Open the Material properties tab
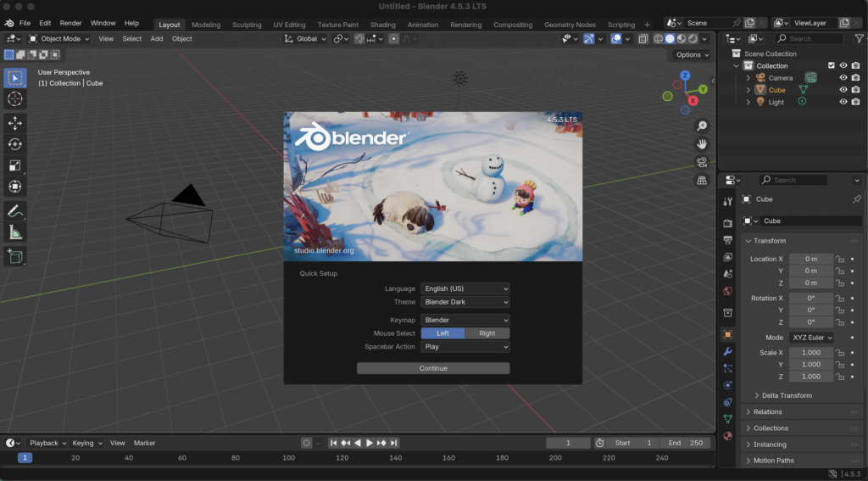Screen dimensions: 868x481 coord(728,436)
